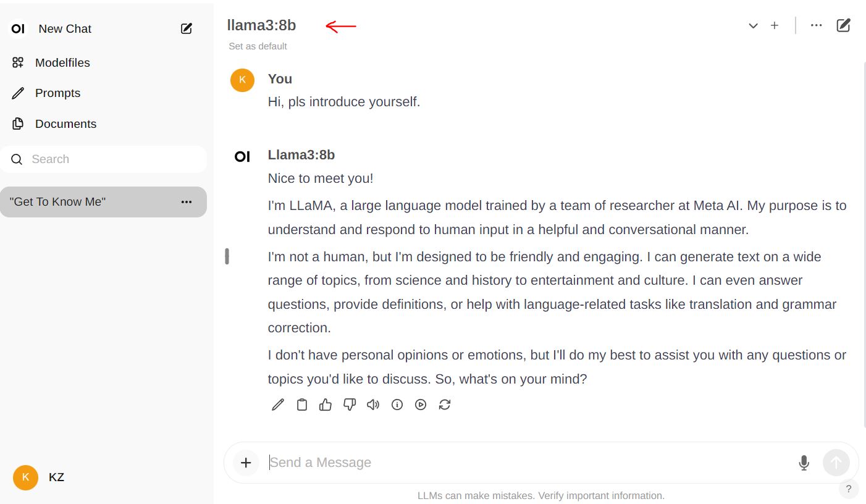Image resolution: width=866 pixels, height=504 pixels.
Task: Give thumbs up to the response
Action: tap(326, 405)
